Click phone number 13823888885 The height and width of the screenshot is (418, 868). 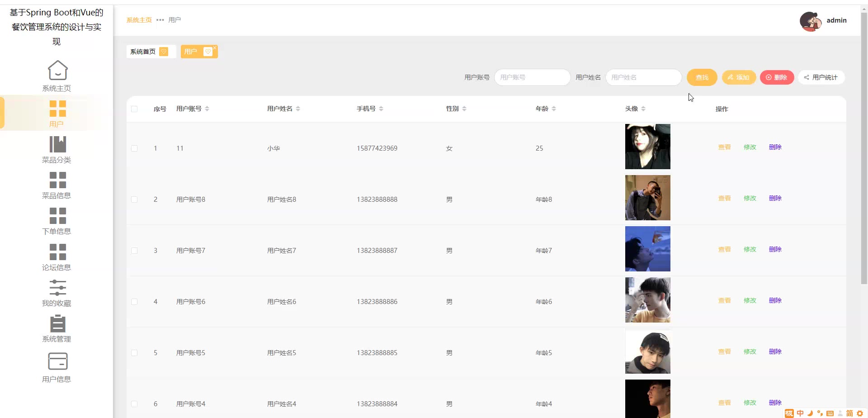377,353
